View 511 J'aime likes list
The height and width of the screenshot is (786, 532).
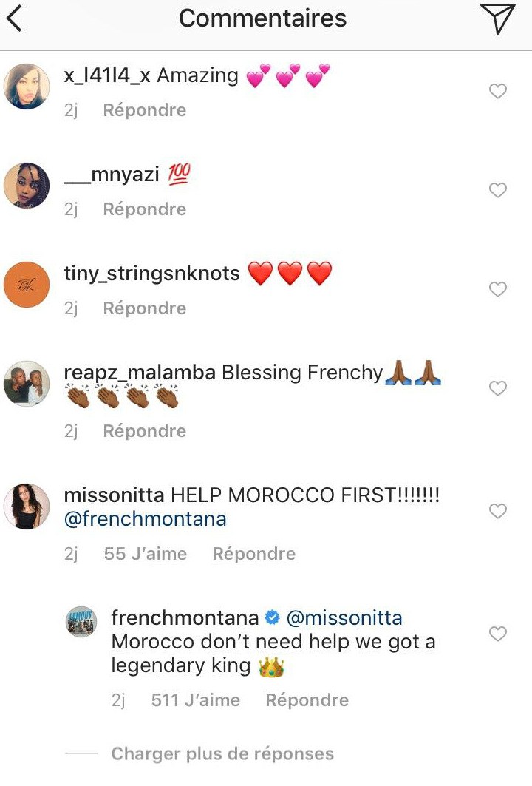point(196,699)
